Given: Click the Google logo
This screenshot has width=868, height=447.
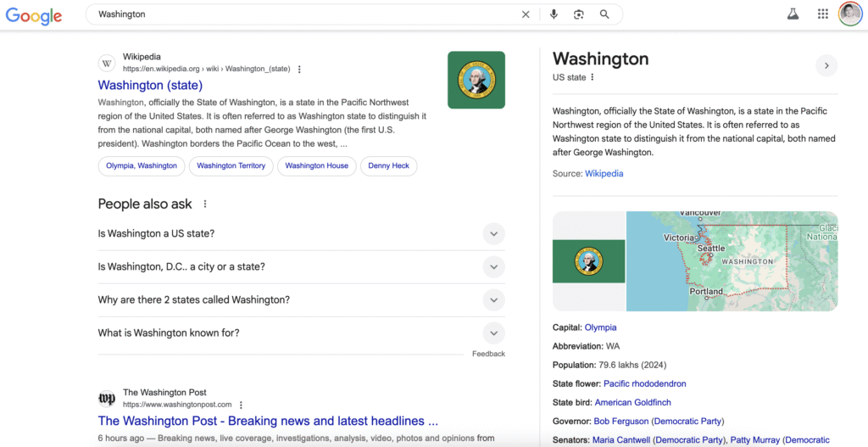Looking at the screenshot, I should pyautogui.click(x=34, y=15).
